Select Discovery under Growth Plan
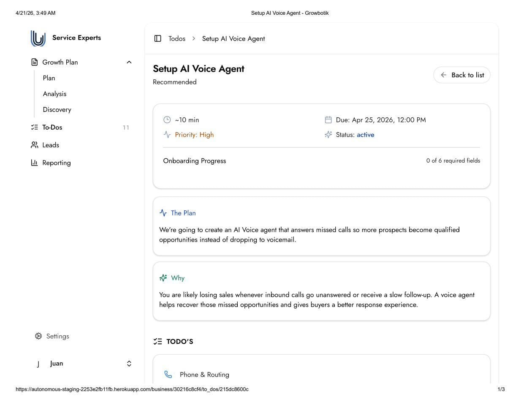Image resolution: width=532 pixels, height=402 pixels. pyautogui.click(x=57, y=109)
